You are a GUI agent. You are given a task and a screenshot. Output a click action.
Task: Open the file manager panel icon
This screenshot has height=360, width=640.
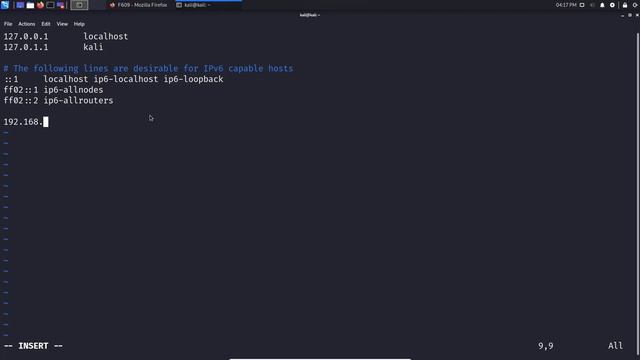(30, 5)
